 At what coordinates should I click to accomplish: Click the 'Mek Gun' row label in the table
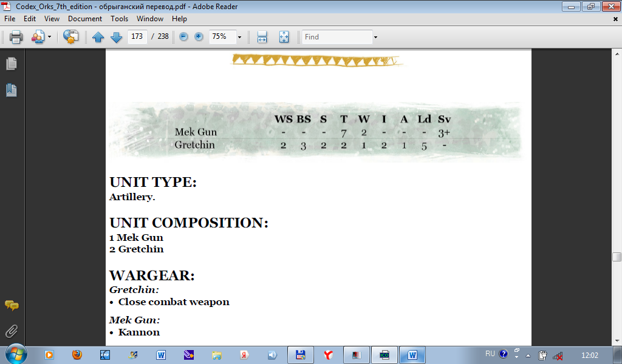[x=196, y=132]
